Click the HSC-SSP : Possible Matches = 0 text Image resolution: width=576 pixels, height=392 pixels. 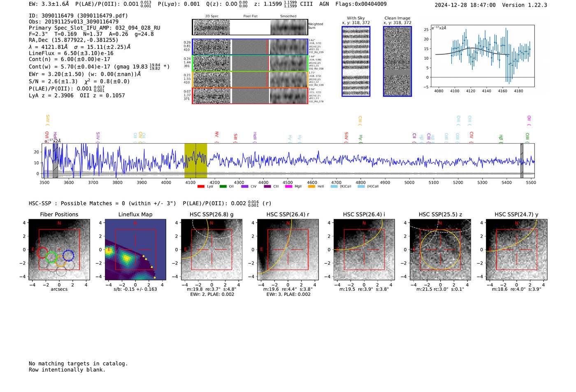click(x=77, y=203)
